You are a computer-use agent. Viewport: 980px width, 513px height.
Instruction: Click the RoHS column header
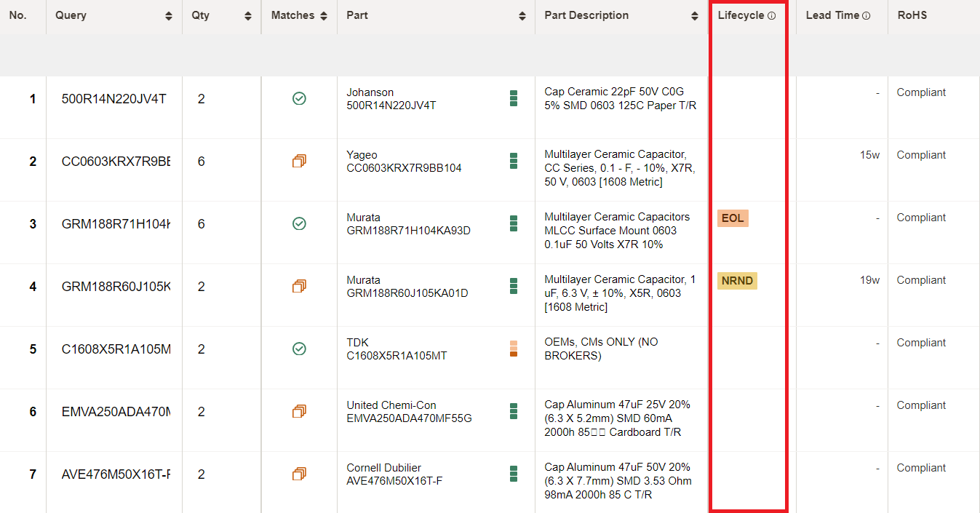[x=912, y=15]
